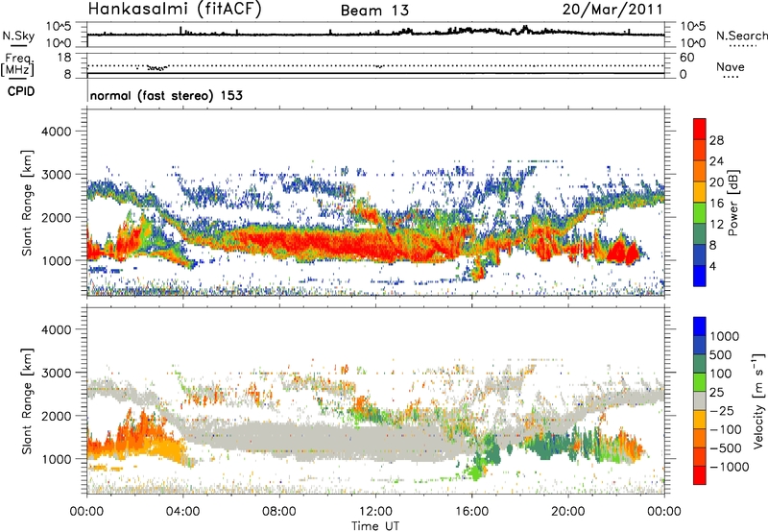Click the -25 label on the velocity colorbar

(x=722, y=410)
